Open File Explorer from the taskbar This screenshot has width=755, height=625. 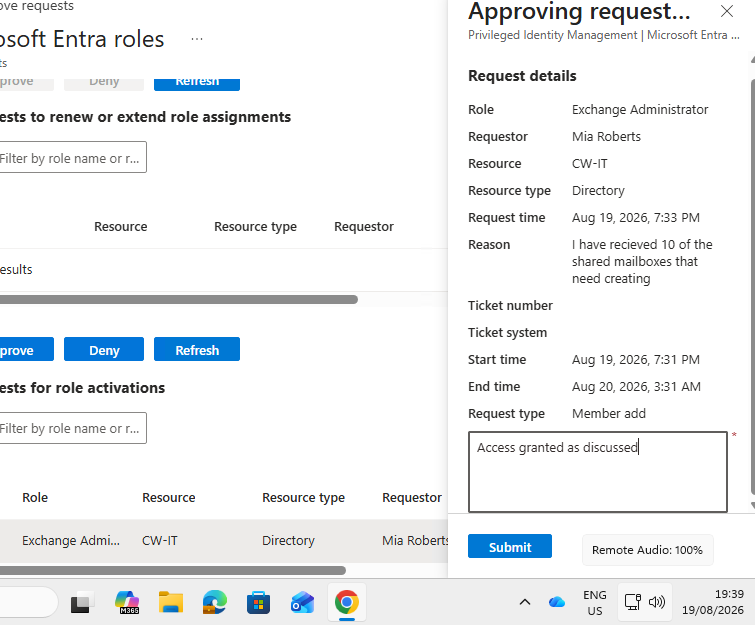click(x=171, y=602)
